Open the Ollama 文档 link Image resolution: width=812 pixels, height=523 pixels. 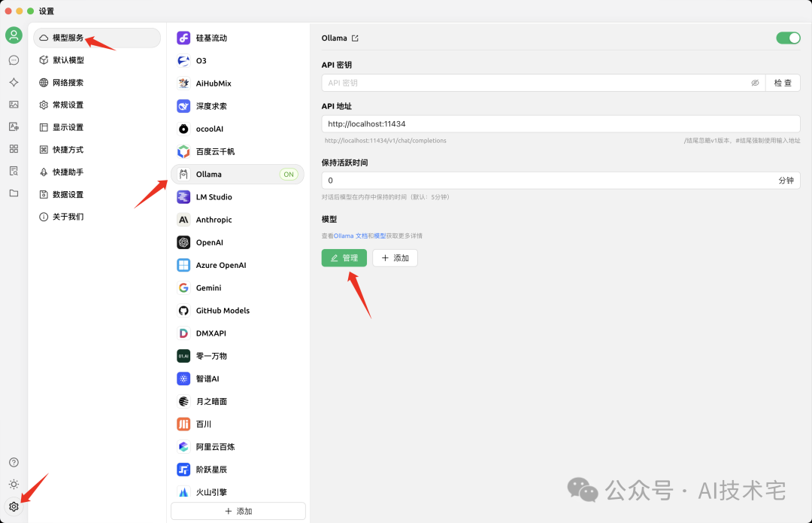(350, 236)
